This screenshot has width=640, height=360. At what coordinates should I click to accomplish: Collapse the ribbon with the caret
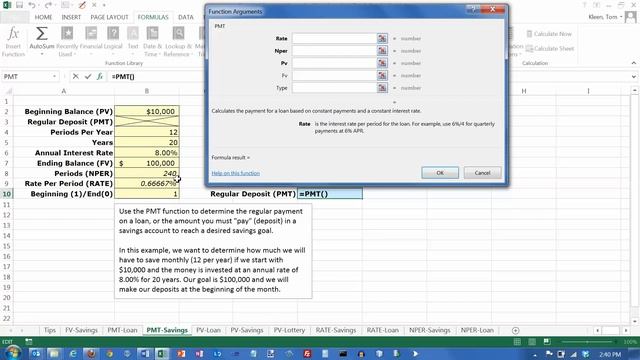click(633, 63)
